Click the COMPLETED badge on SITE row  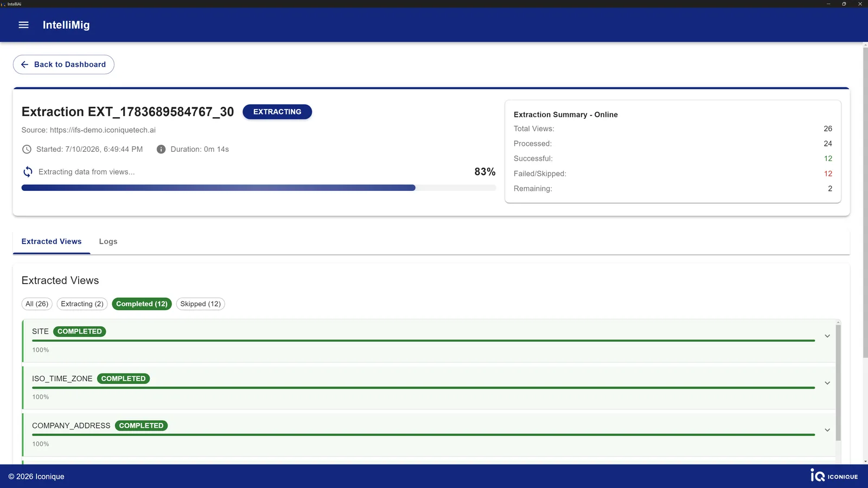(x=80, y=331)
